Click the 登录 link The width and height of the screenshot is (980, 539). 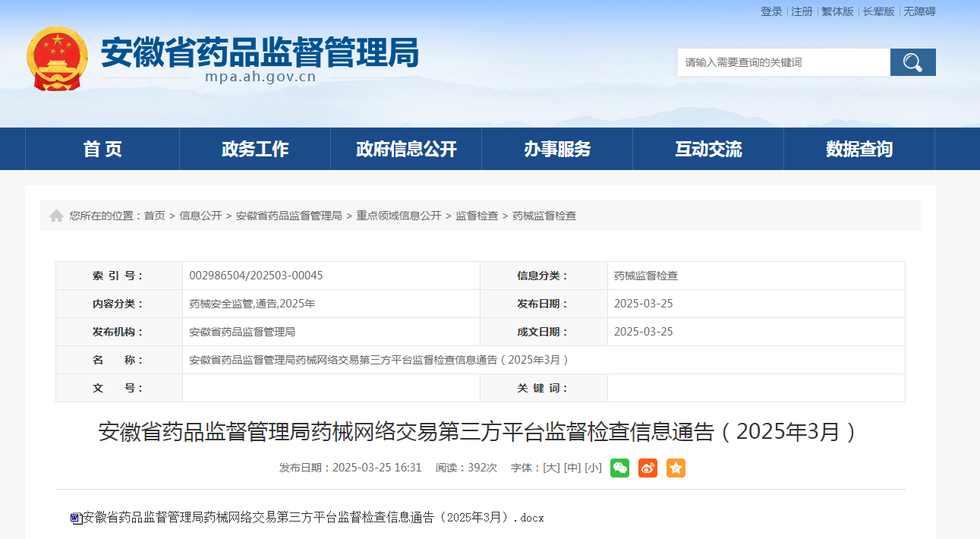[771, 11]
